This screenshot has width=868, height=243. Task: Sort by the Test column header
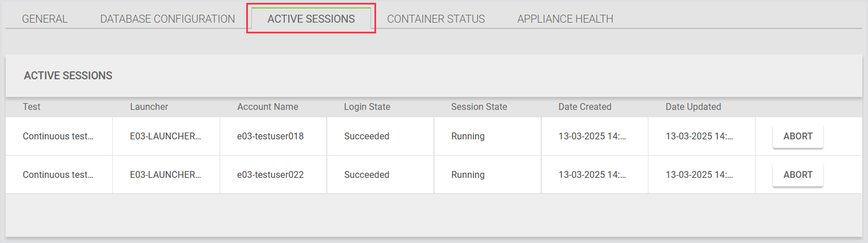[32, 106]
